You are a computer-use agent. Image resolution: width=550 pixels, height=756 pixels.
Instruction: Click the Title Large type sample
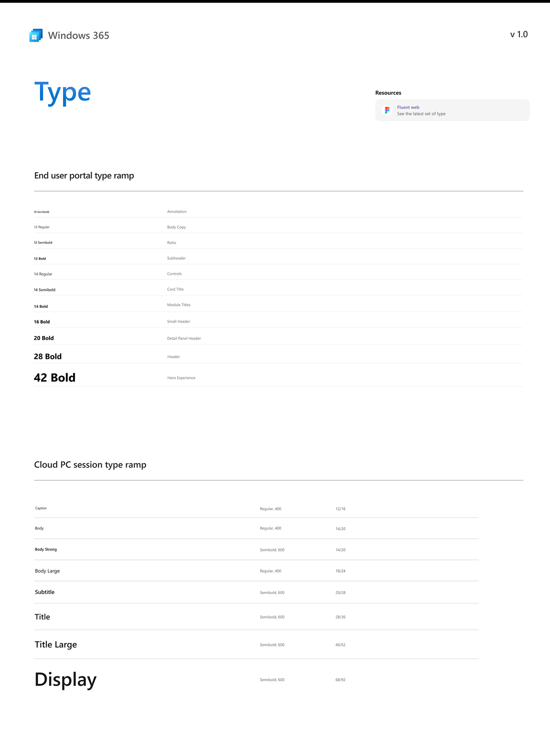pos(56,644)
